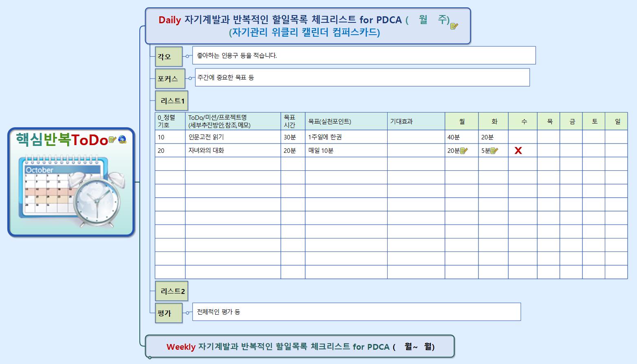Collapse the 포커스 branch via its circle handle
This screenshot has width=637, height=364.
(x=190, y=78)
